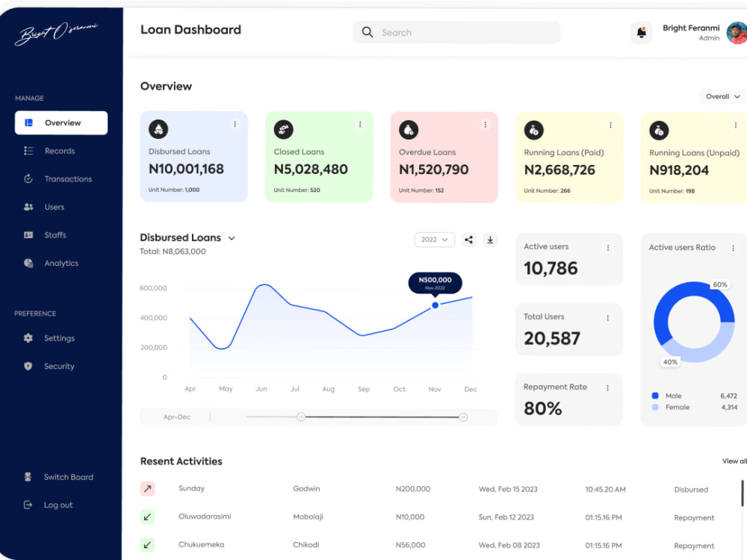Image resolution: width=747 pixels, height=560 pixels.
Task: Click into the Search field
Action: (x=457, y=32)
